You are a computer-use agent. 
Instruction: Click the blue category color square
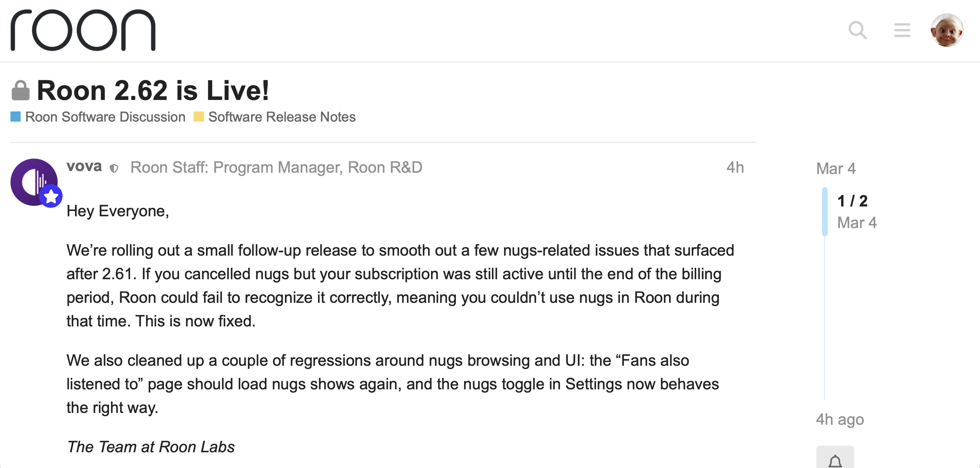[16, 117]
